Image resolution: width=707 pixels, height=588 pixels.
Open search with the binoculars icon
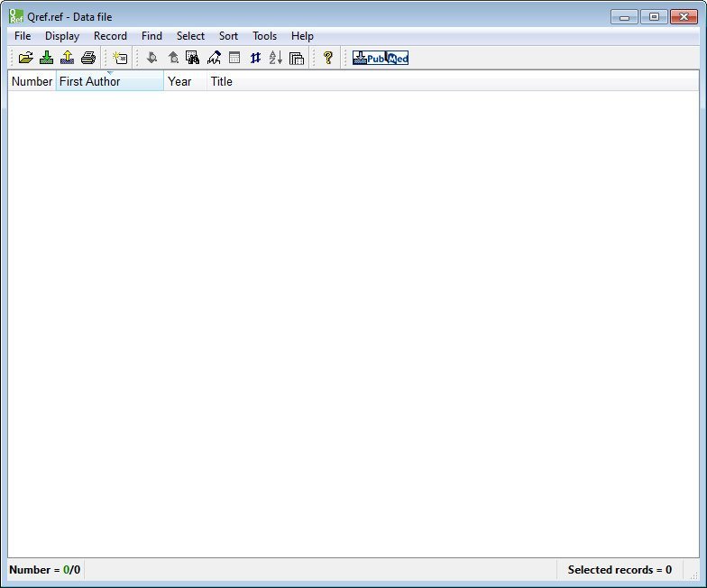[193, 58]
